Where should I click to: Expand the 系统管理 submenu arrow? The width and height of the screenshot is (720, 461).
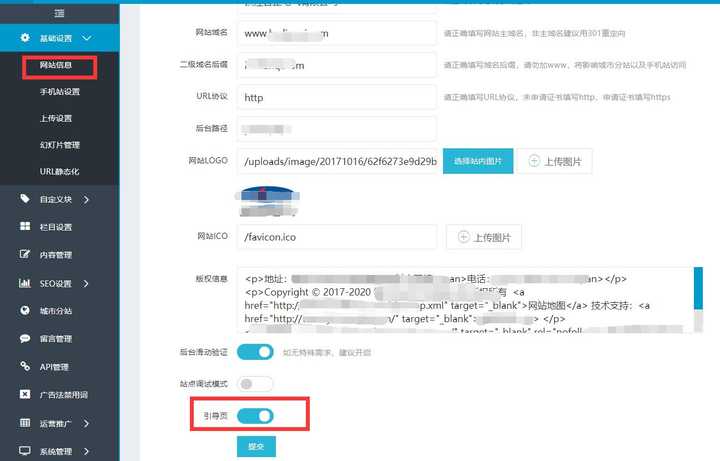(86, 451)
